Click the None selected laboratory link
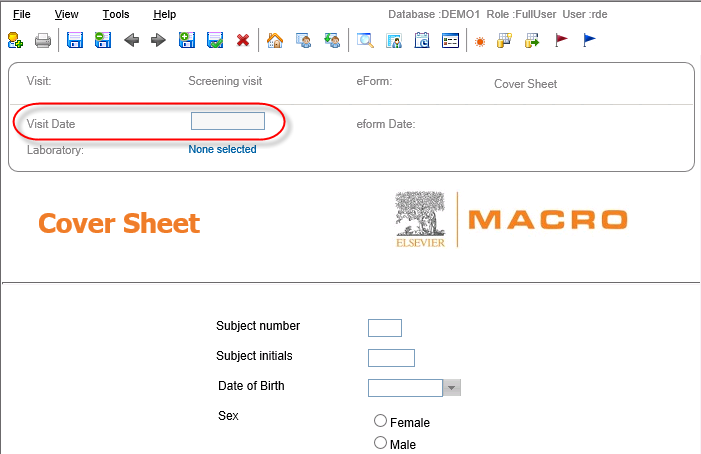Viewport: 701px width, 454px height. click(222, 149)
